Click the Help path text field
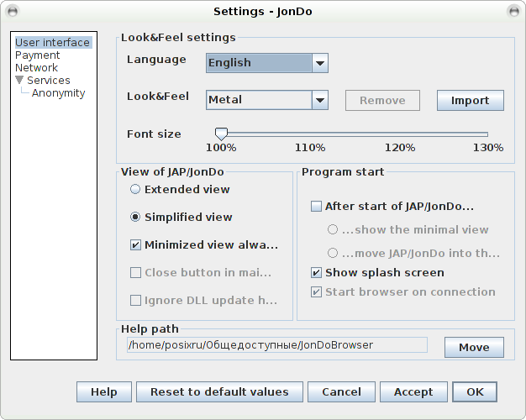The height and width of the screenshot is (420, 526). pos(277,345)
